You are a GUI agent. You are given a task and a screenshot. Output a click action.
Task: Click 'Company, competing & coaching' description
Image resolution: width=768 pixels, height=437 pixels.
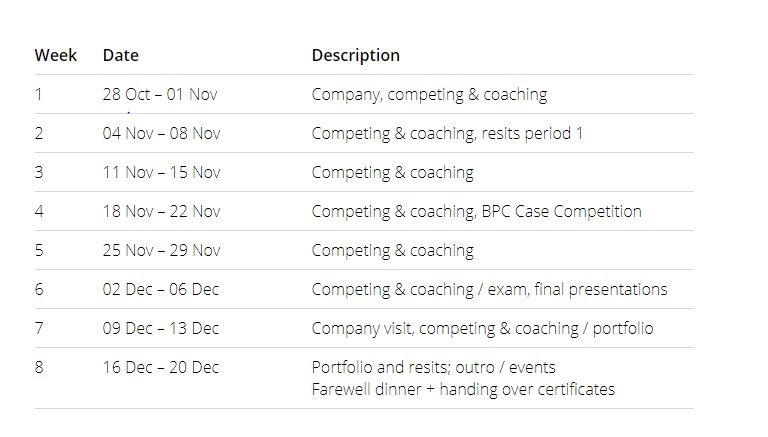pyautogui.click(x=430, y=95)
